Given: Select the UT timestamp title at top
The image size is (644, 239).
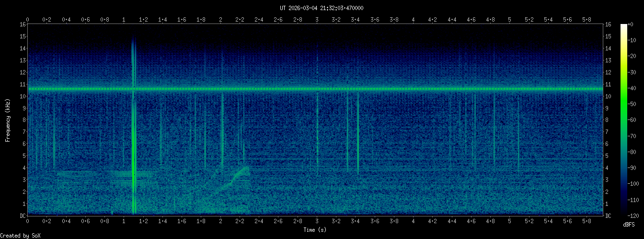Looking at the screenshot, I should (322, 8).
